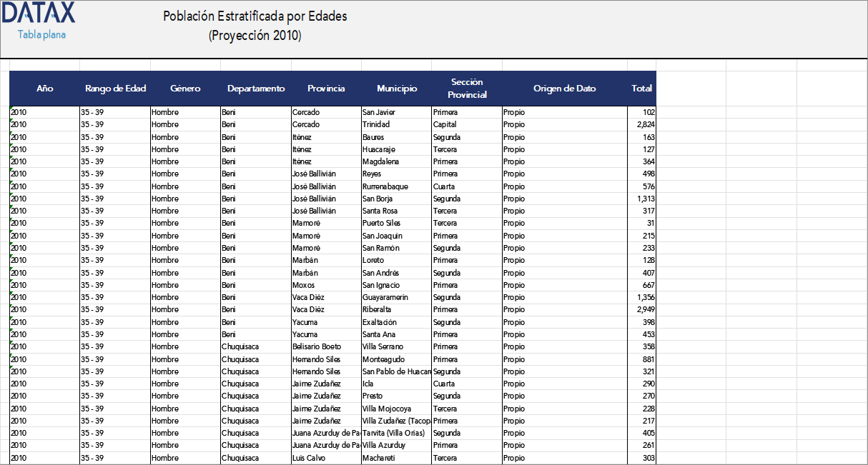The image size is (868, 465).
Task: Click the Departamento column header
Action: (x=256, y=89)
